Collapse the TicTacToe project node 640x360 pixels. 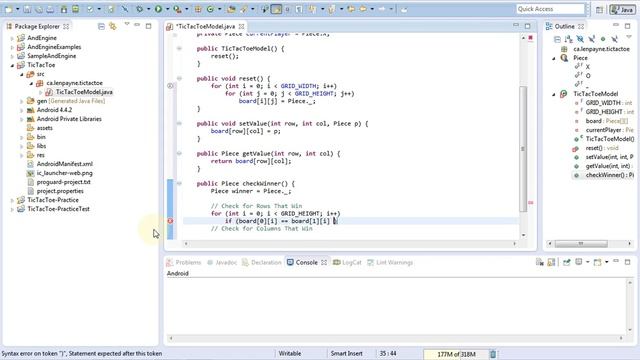pyautogui.click(x=12, y=65)
